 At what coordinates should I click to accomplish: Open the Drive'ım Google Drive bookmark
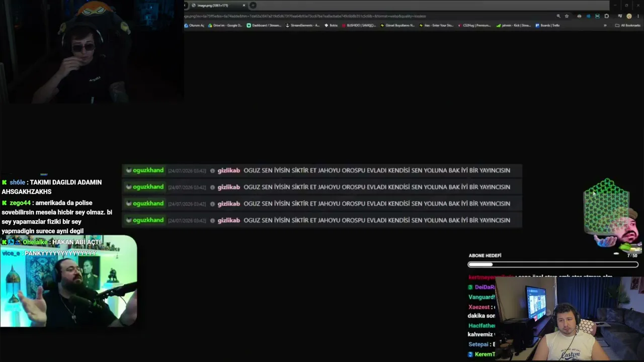(x=225, y=25)
